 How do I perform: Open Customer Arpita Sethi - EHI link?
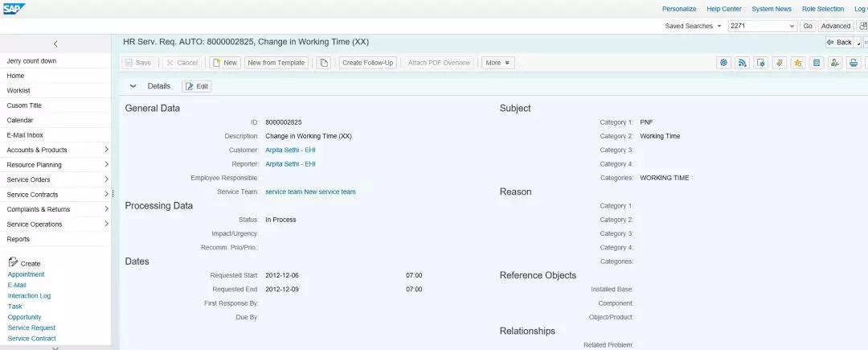[291, 150]
